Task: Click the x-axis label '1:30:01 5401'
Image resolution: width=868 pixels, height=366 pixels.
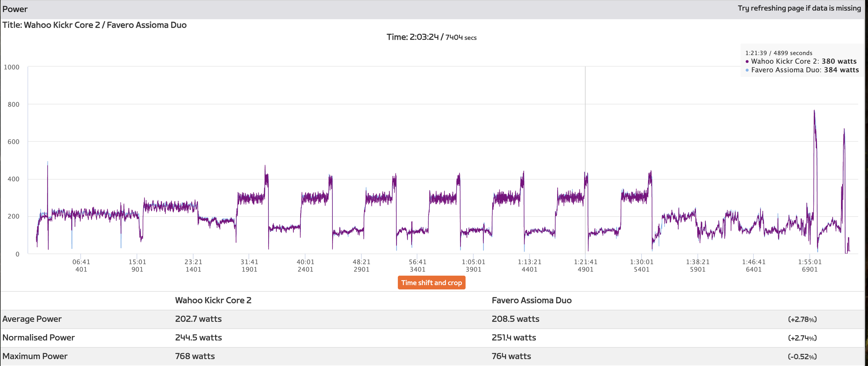Action: point(642,265)
